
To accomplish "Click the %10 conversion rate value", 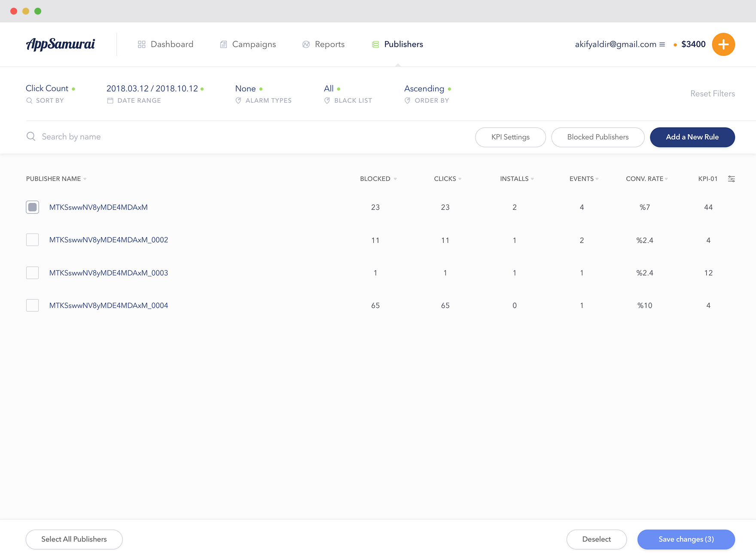I will tap(645, 305).
